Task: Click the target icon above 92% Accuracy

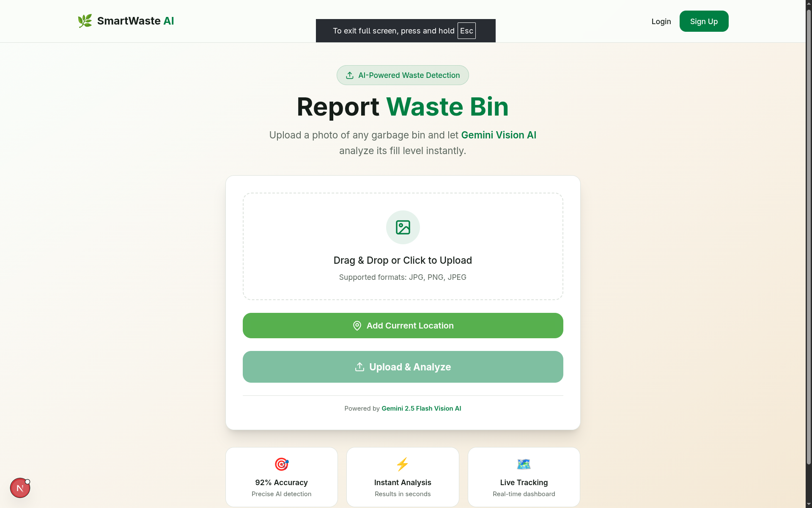Action: (281, 464)
